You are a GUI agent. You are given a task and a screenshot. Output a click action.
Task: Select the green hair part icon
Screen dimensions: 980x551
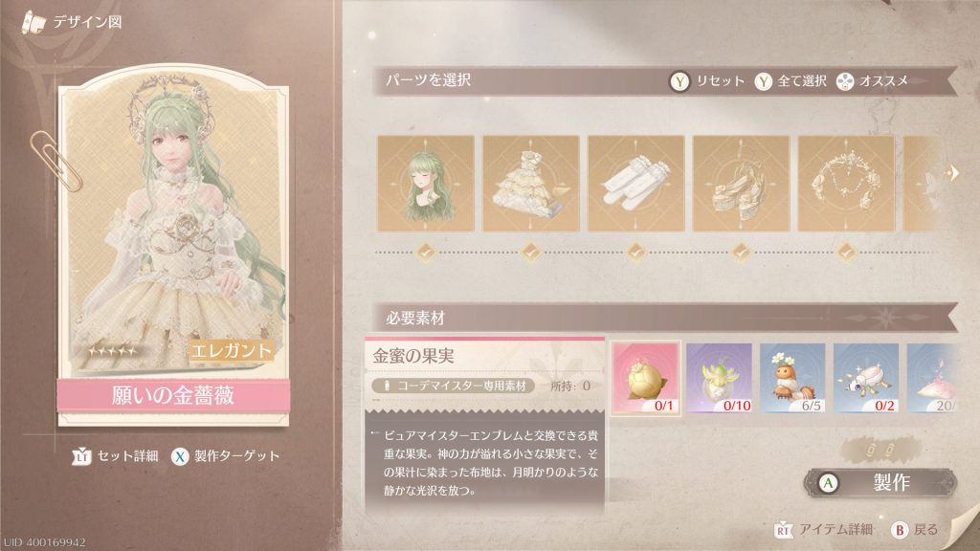[x=426, y=184]
